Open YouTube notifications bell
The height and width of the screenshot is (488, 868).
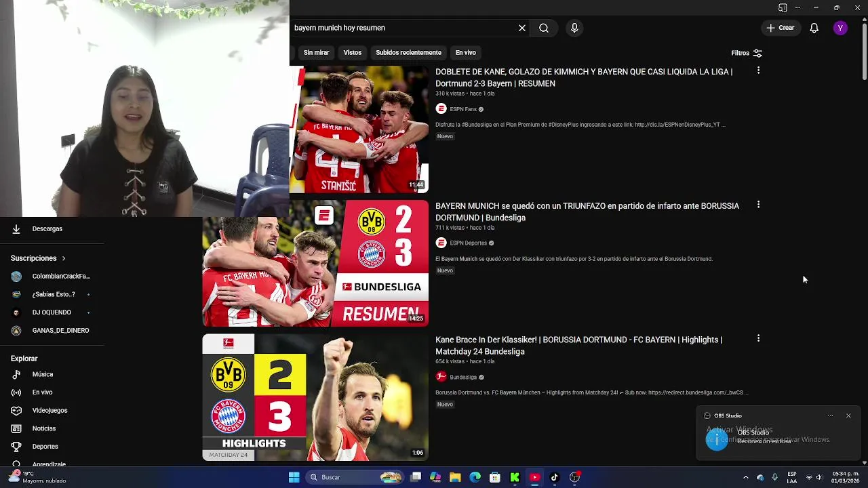coord(814,28)
